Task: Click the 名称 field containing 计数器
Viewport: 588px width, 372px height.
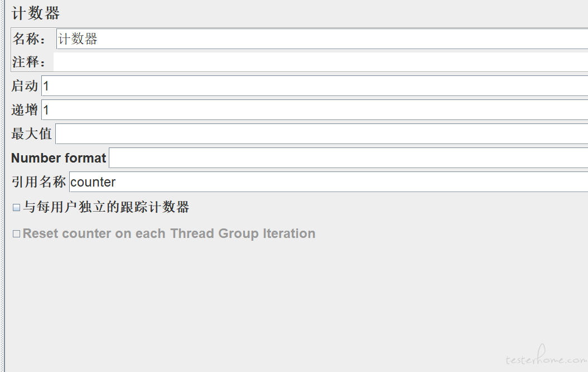Action: click(322, 39)
